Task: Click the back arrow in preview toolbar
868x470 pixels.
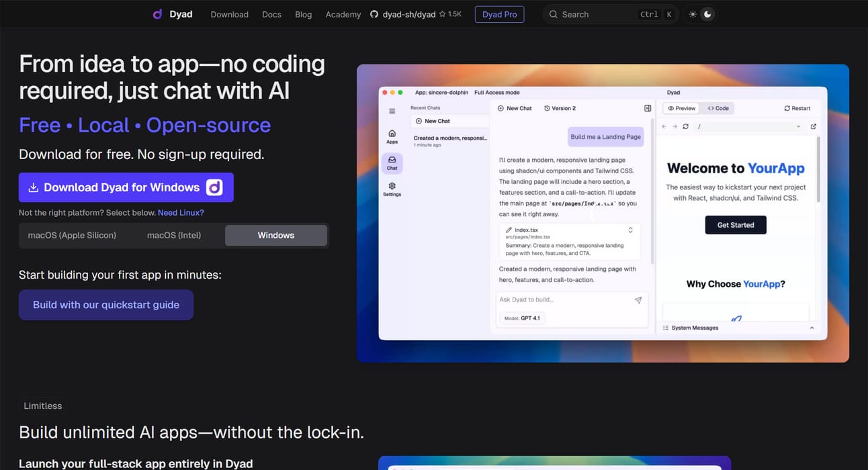Action: [x=664, y=126]
